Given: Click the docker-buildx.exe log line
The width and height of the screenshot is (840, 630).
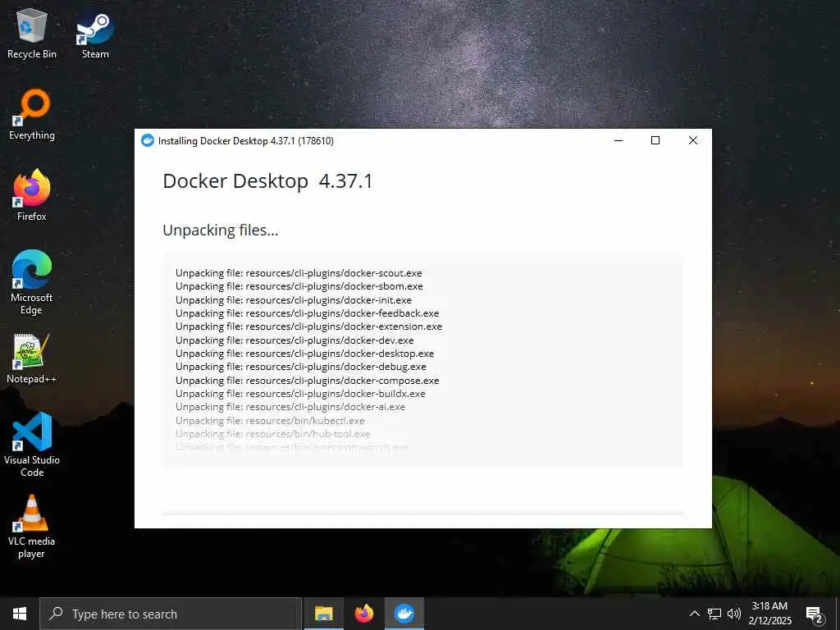Looking at the screenshot, I should coord(300,394).
